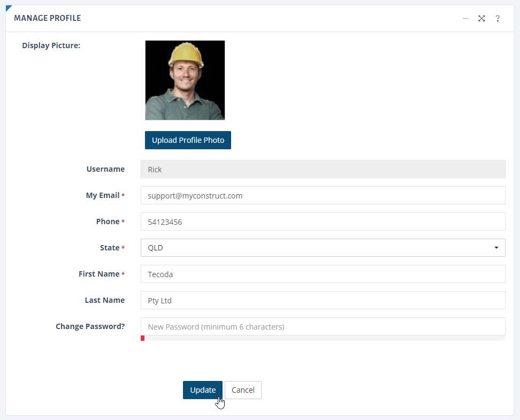Click the MANAGE PROFILE panel title

click(x=48, y=18)
